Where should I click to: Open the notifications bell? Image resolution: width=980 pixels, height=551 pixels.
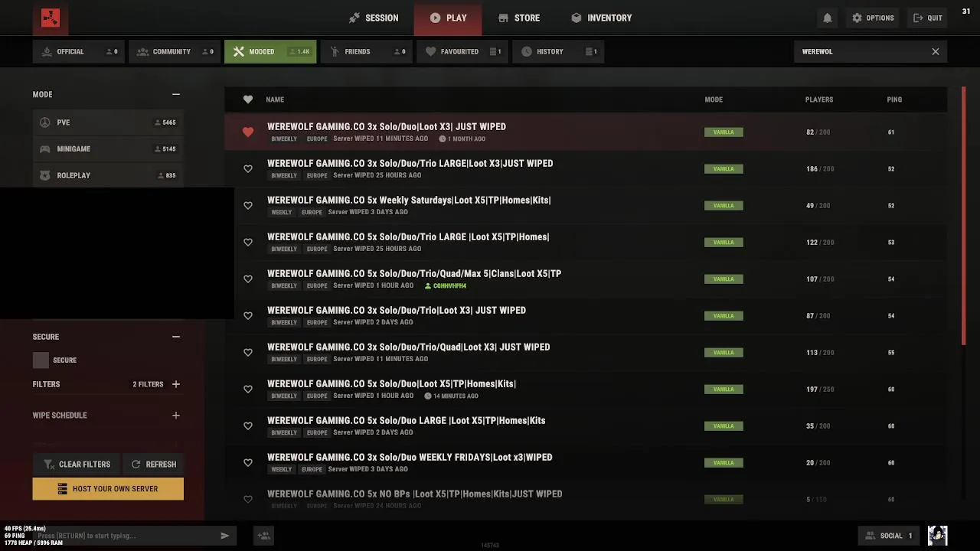pos(828,18)
